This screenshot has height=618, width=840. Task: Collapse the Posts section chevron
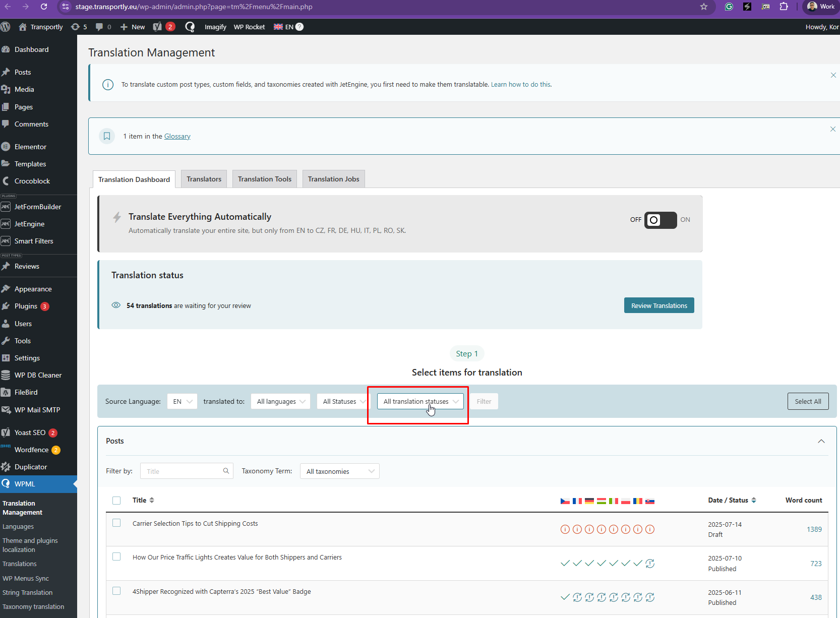click(821, 441)
